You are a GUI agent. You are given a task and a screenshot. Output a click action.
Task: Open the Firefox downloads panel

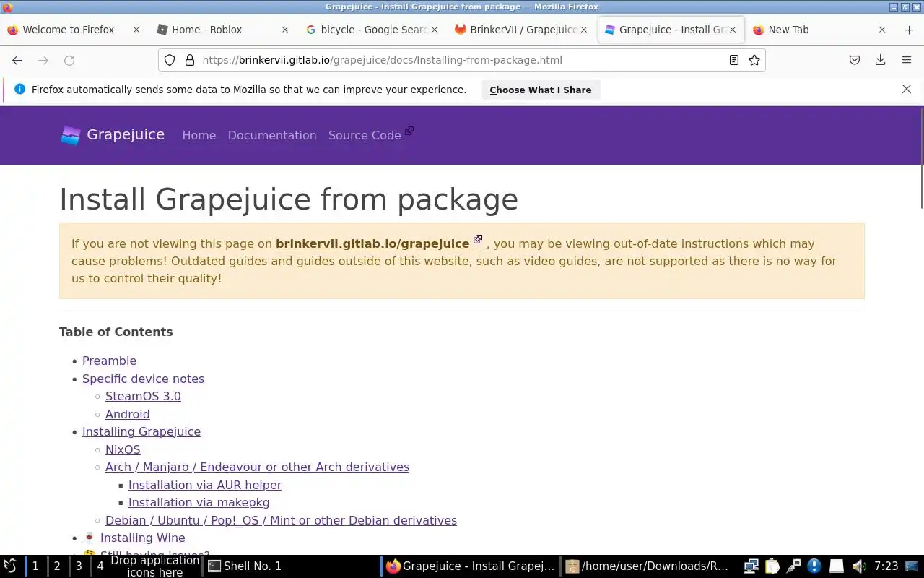tap(881, 60)
